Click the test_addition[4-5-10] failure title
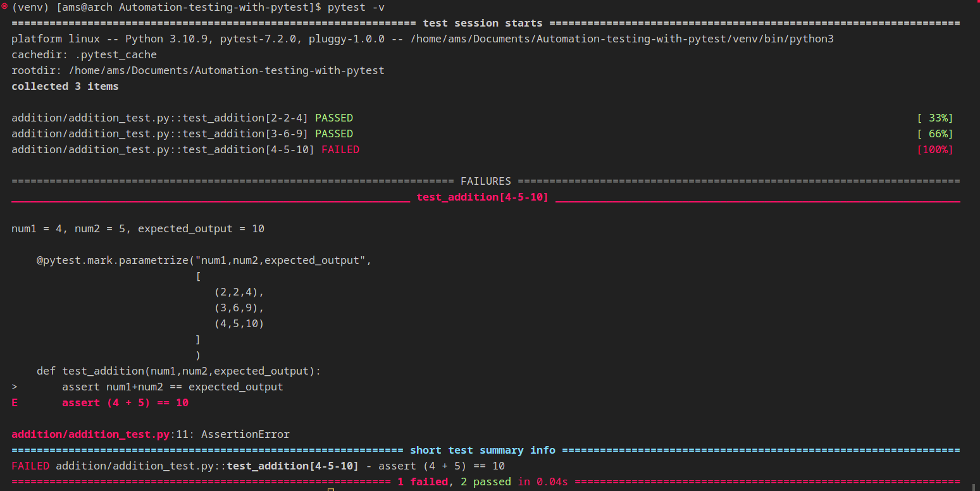 point(482,197)
